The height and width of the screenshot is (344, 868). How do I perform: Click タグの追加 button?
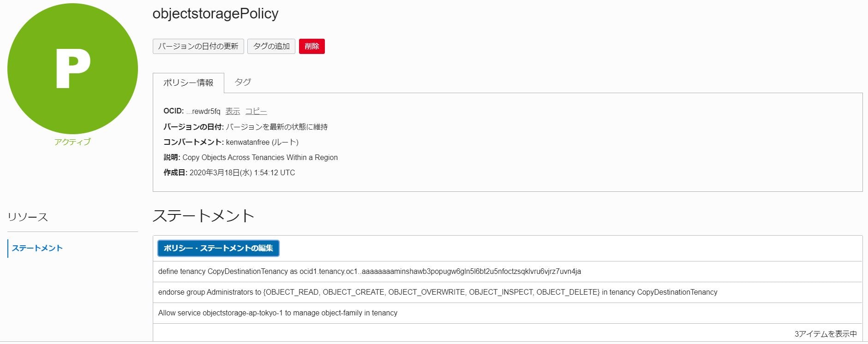tap(271, 46)
